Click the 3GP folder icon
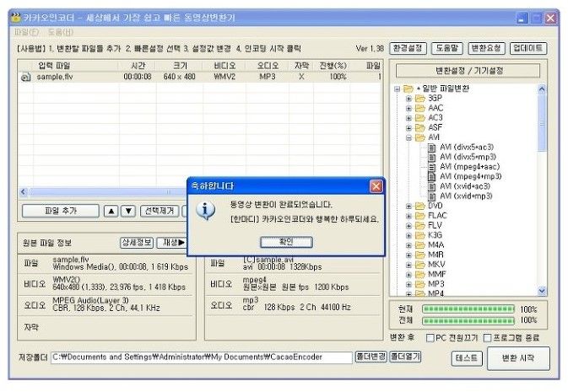The height and width of the screenshot is (392, 568). (x=419, y=99)
